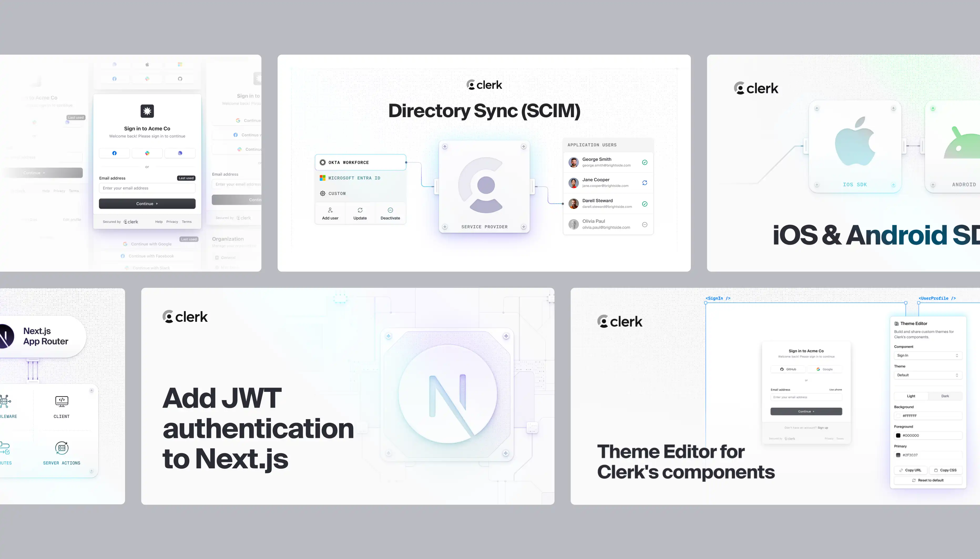This screenshot has width=980, height=559.
Task: Click the Clerk service provider logo tile
Action: pyautogui.click(x=484, y=186)
